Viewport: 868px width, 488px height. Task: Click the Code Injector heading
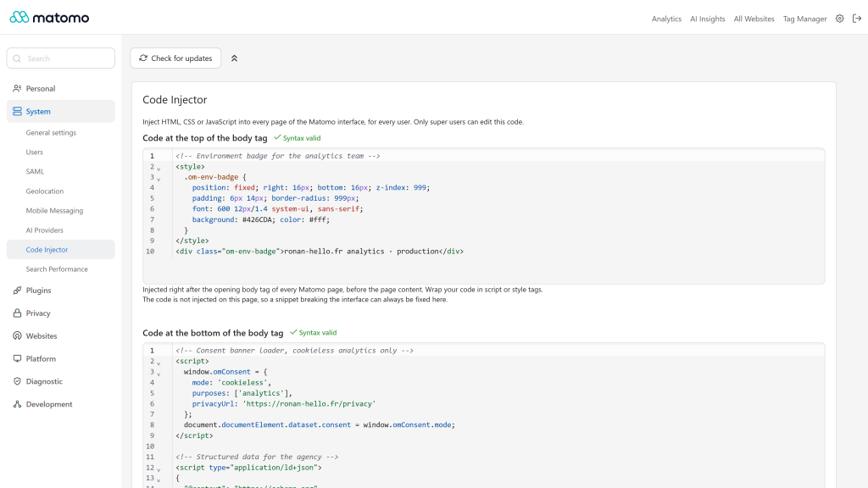[x=175, y=100]
